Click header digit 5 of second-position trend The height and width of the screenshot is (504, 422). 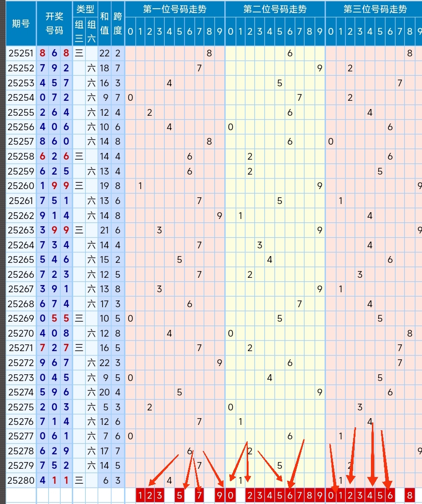(x=280, y=31)
